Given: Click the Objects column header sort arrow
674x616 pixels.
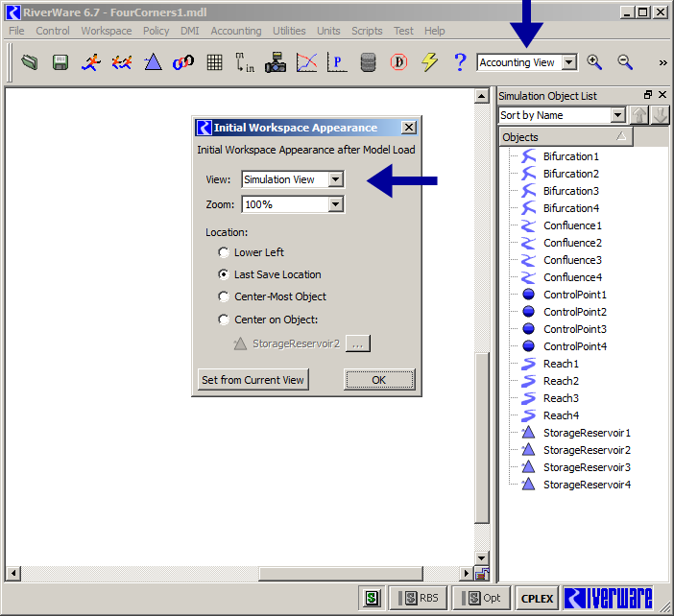Looking at the screenshot, I should (x=620, y=136).
